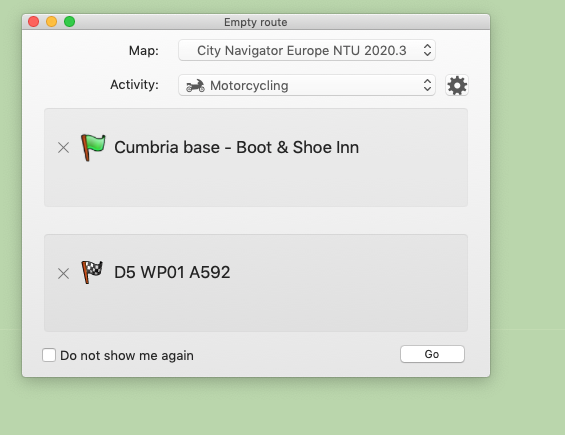Click the motorcycle activity icon
Image resolution: width=565 pixels, height=435 pixels.
195,86
